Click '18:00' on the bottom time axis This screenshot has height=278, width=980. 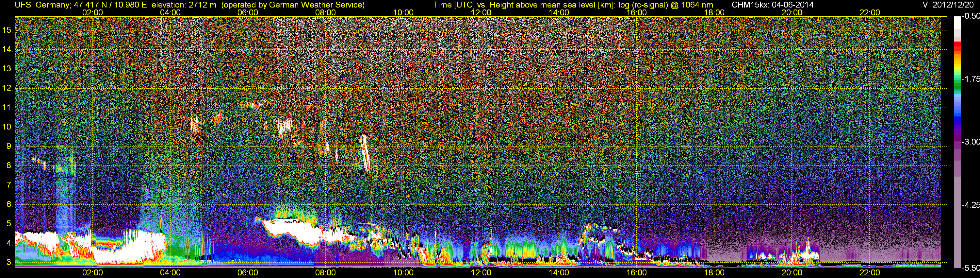pyautogui.click(x=714, y=273)
